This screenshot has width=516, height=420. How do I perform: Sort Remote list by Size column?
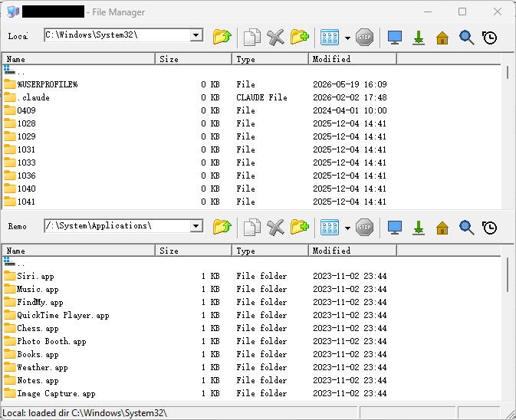coord(193,251)
